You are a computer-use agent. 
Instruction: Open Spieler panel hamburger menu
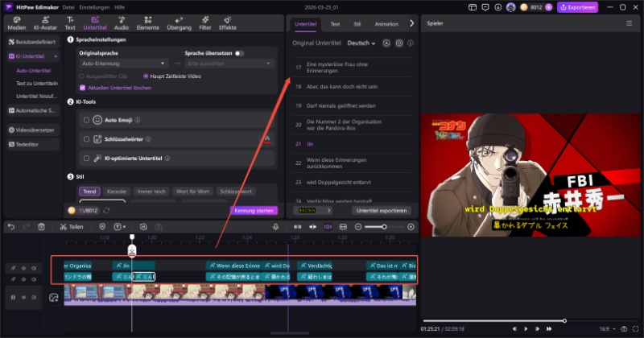click(629, 23)
